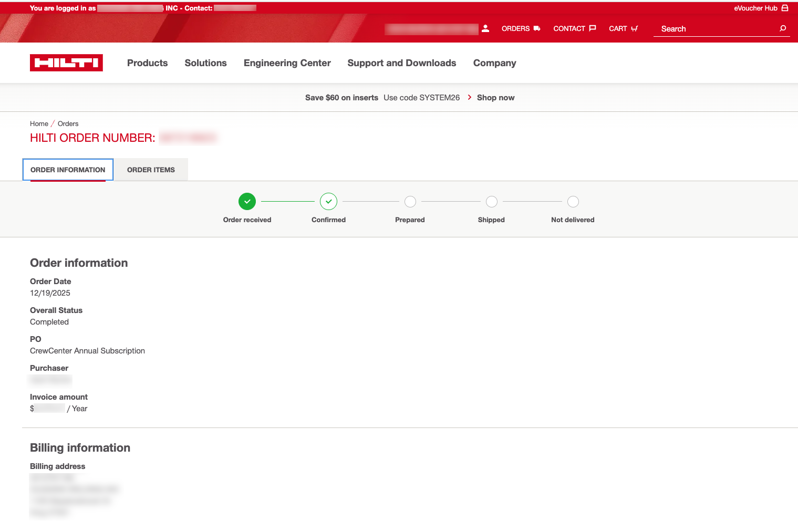This screenshot has width=798, height=532.
Task: Click the red chevron before Shop now
Action: [469, 97]
